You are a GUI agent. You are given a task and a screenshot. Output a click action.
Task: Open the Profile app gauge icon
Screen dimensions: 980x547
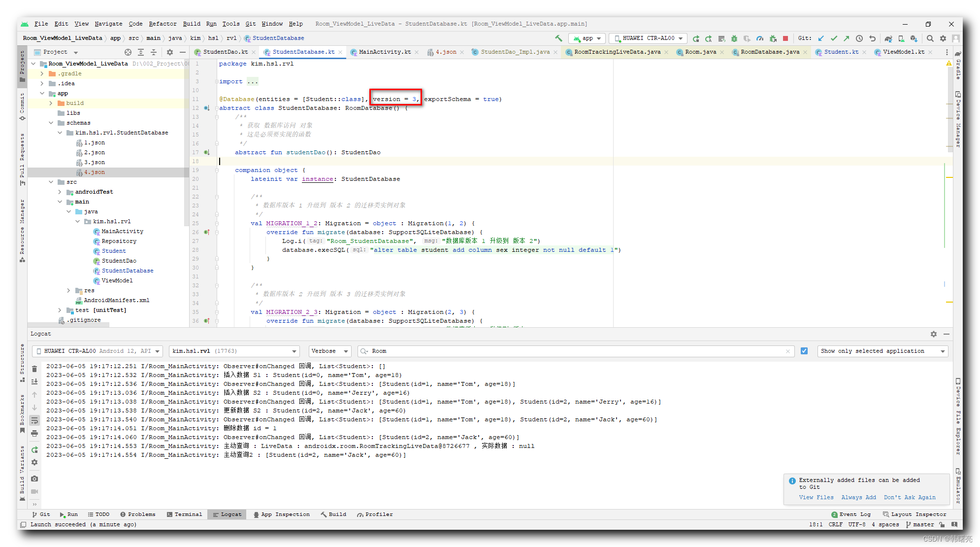tap(760, 38)
